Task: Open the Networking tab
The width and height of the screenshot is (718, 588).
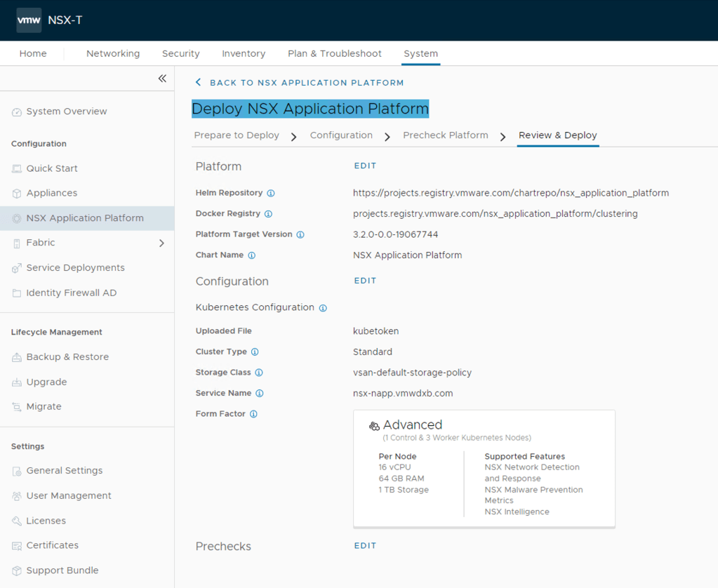Action: 113,53
